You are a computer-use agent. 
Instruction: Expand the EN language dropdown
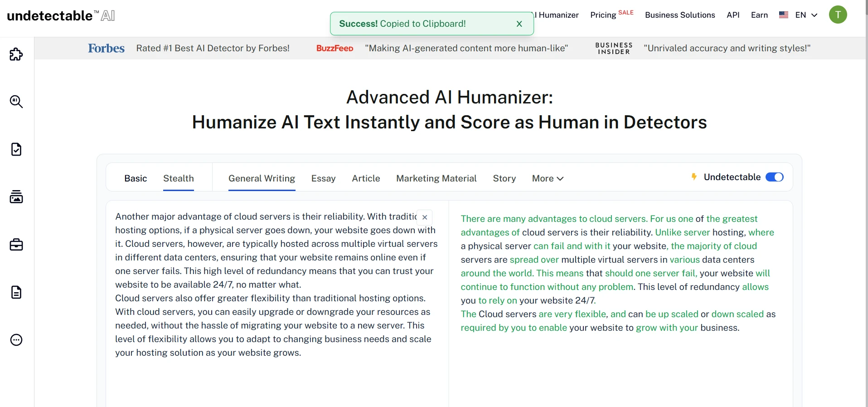pyautogui.click(x=806, y=15)
